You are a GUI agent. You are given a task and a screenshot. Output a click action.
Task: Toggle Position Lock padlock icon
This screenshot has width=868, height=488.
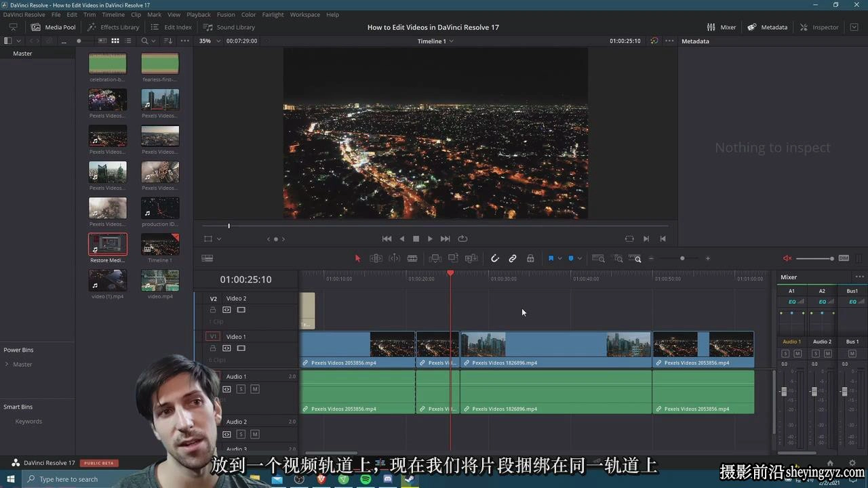click(530, 258)
